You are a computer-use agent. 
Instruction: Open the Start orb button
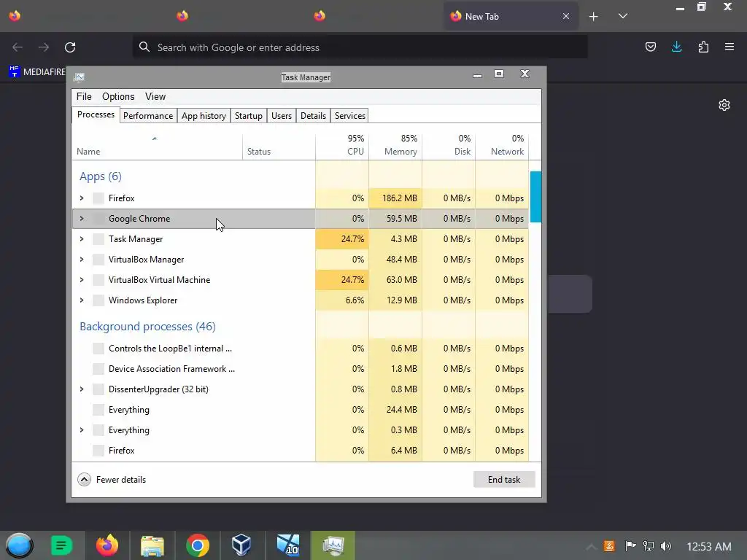pos(19,545)
